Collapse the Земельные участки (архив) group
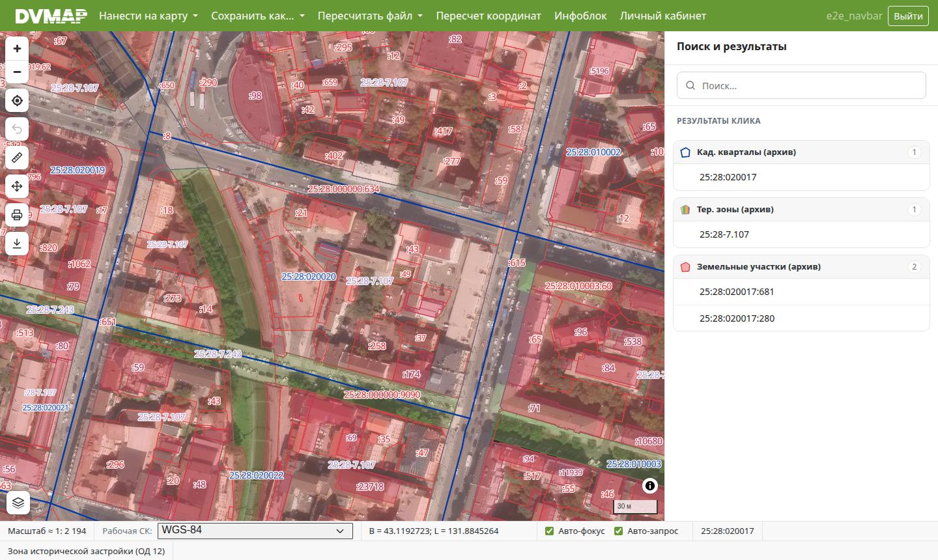Screen dimensions: 938x560 801,267
